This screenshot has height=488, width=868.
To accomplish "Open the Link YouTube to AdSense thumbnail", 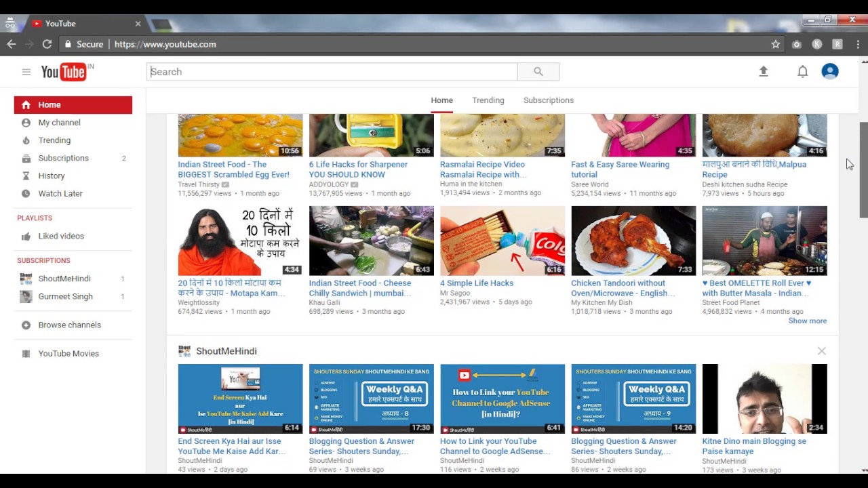I will [x=502, y=399].
